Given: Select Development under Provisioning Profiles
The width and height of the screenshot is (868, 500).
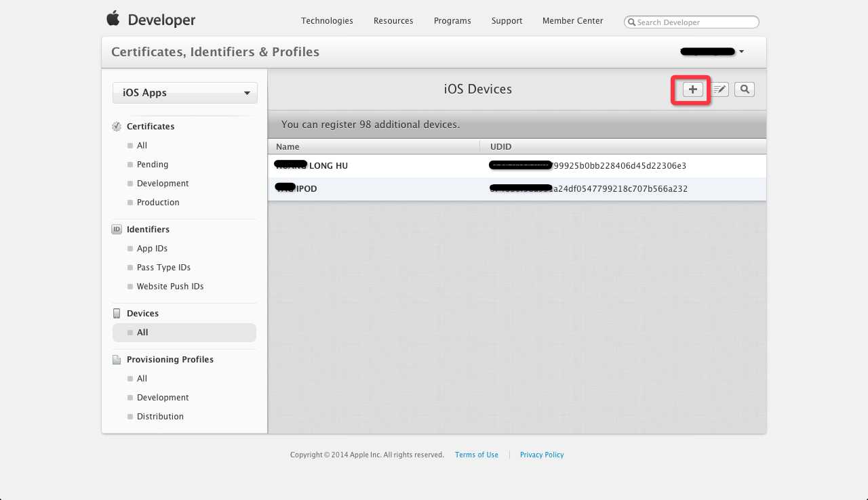Looking at the screenshot, I should pyautogui.click(x=163, y=398).
